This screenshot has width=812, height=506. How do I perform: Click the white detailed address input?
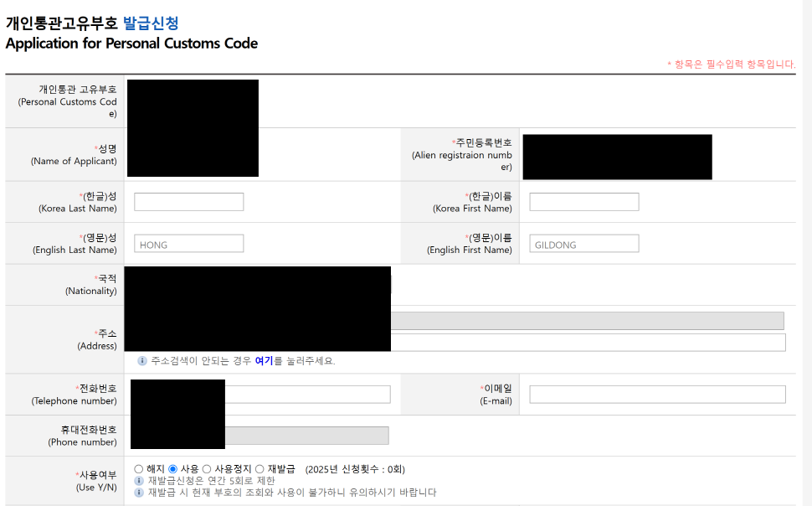point(588,343)
